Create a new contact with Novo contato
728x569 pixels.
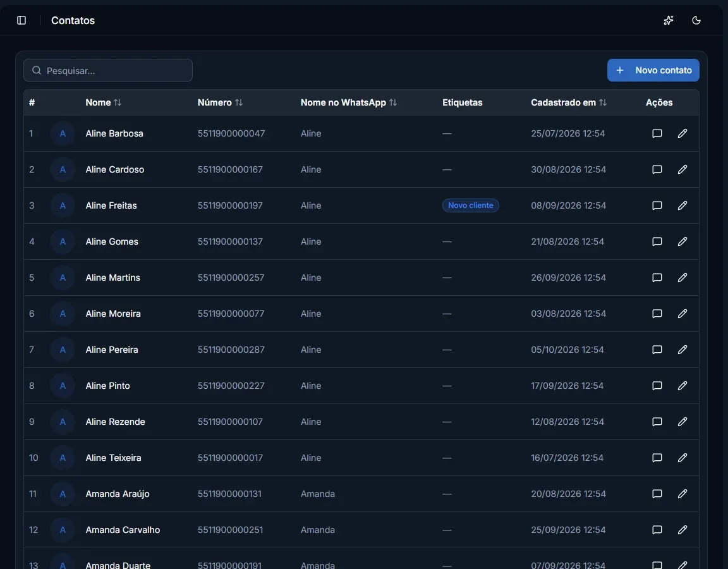(653, 70)
